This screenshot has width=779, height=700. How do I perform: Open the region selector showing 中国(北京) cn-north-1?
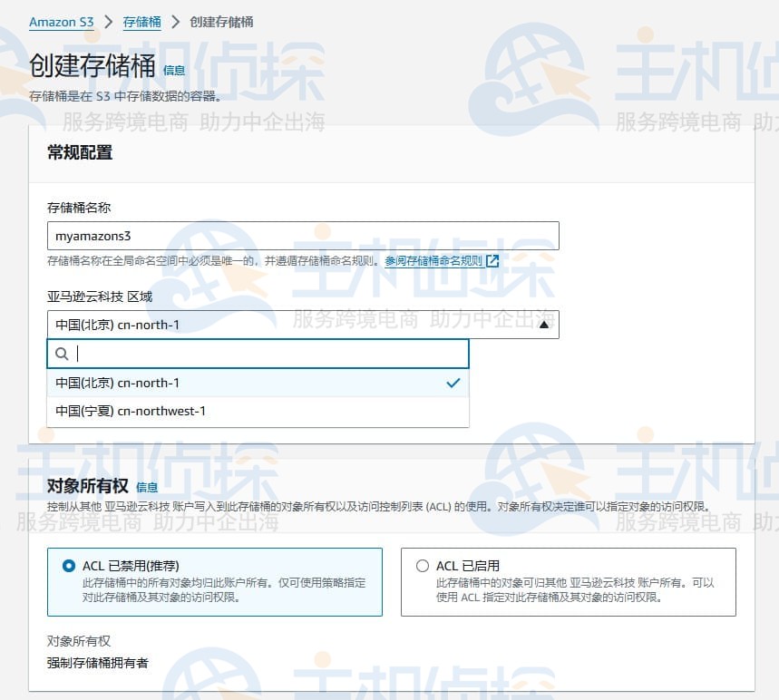point(303,324)
